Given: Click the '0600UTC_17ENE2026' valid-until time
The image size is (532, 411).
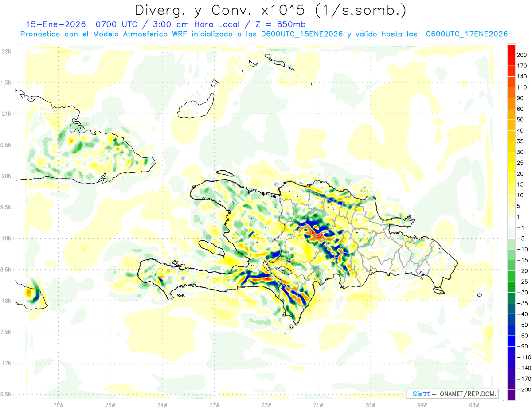Looking at the screenshot, I should 466,34.
